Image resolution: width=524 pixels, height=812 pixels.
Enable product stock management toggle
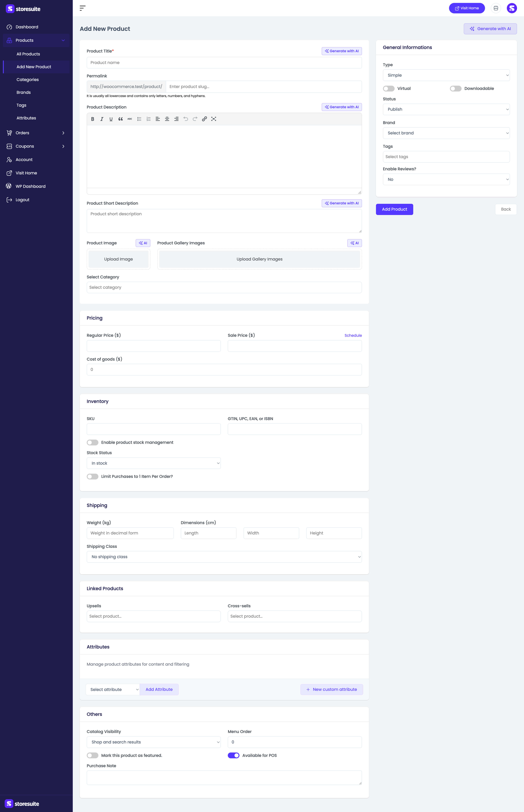93,443
